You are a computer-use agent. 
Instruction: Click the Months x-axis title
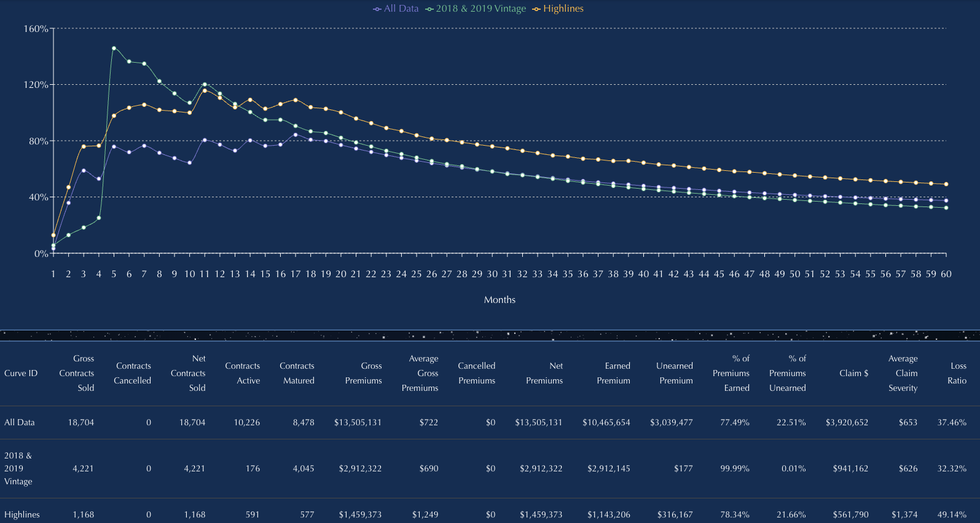pyautogui.click(x=500, y=300)
